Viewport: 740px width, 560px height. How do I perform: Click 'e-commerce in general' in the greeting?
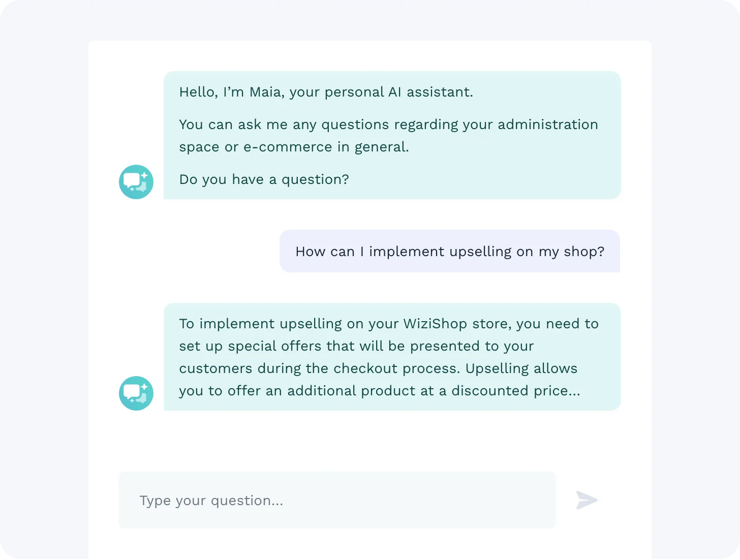coord(326,147)
